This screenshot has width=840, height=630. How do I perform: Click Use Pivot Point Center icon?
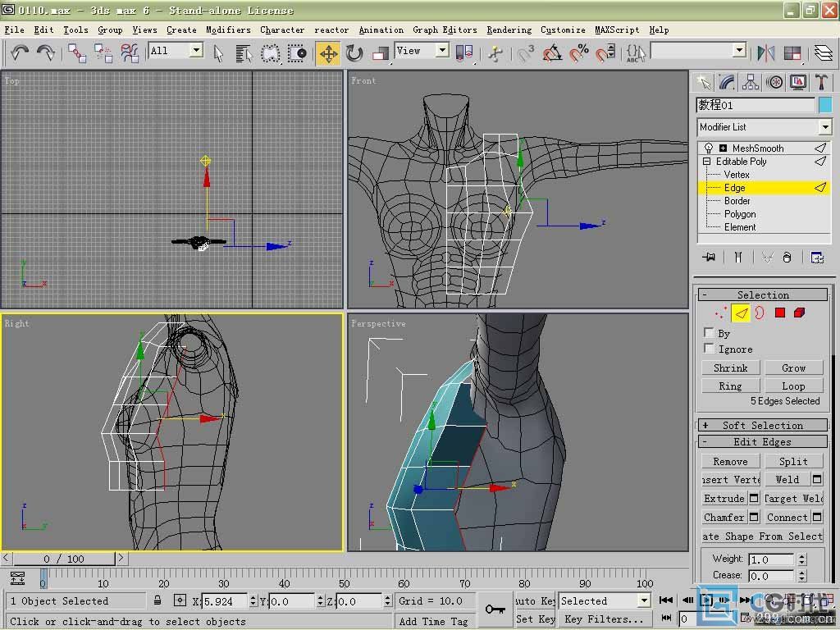[464, 52]
